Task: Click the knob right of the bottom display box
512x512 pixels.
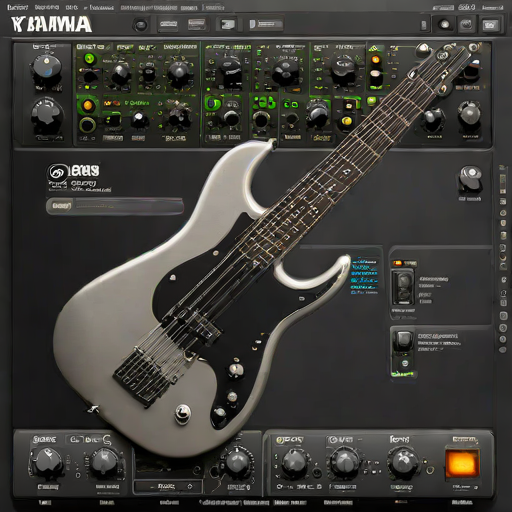Action: tap(237, 462)
